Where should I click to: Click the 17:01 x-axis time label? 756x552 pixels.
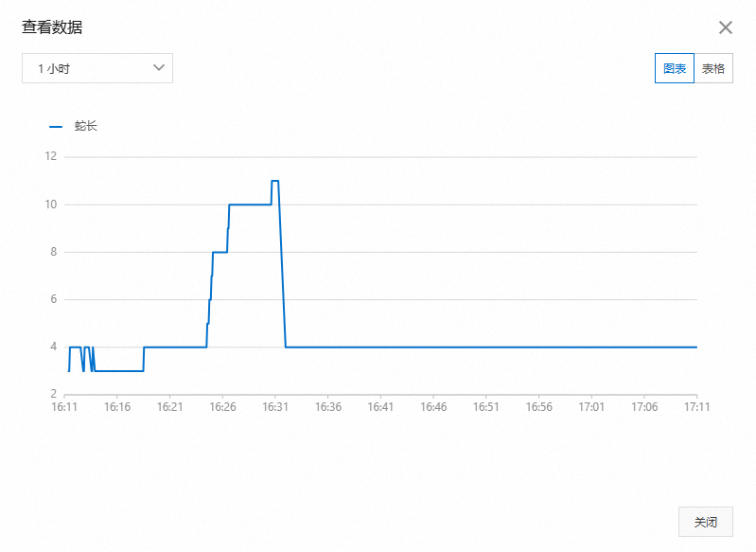click(591, 407)
